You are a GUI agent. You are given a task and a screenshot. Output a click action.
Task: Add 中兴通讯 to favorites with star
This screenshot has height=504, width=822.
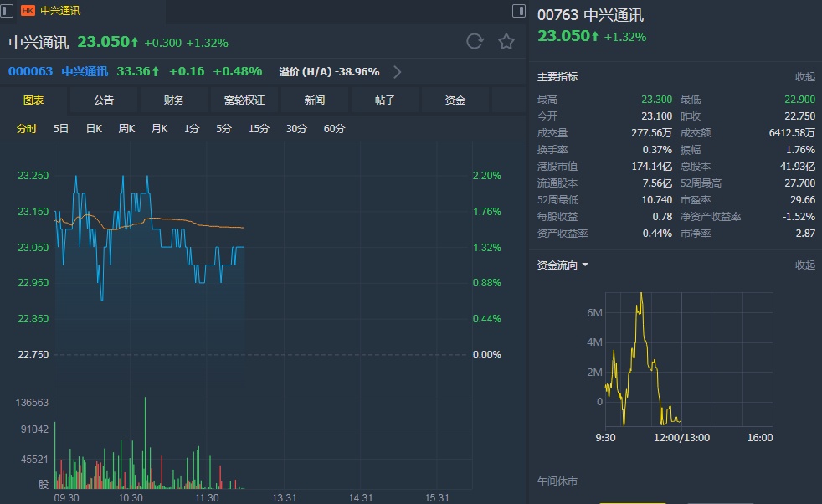(x=506, y=42)
